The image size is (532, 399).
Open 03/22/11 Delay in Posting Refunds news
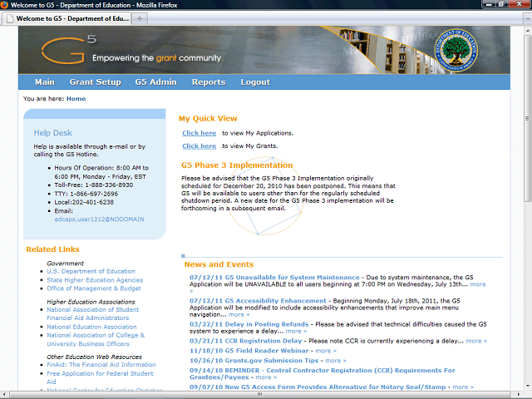[x=249, y=324]
